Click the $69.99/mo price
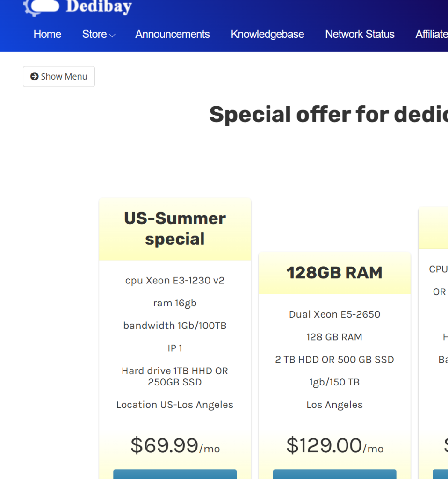Screen dimensions: 448x479 175,445
